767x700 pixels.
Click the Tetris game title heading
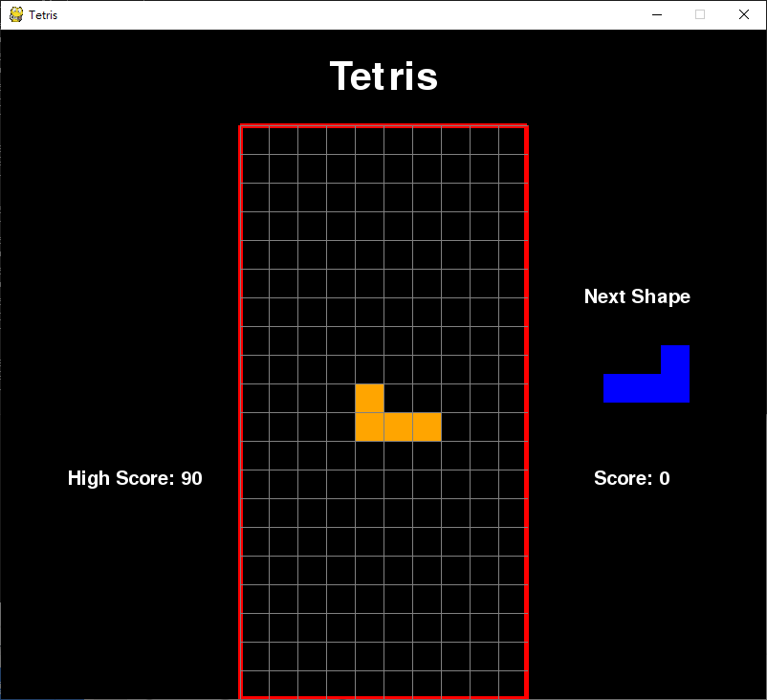(x=383, y=77)
